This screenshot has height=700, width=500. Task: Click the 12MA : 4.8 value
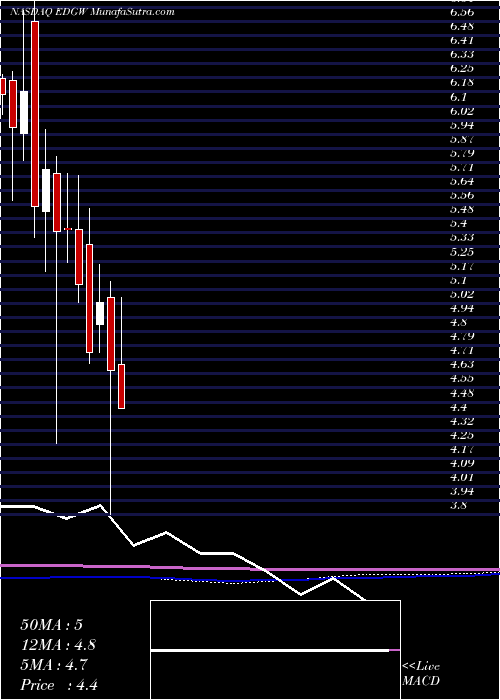point(58,645)
